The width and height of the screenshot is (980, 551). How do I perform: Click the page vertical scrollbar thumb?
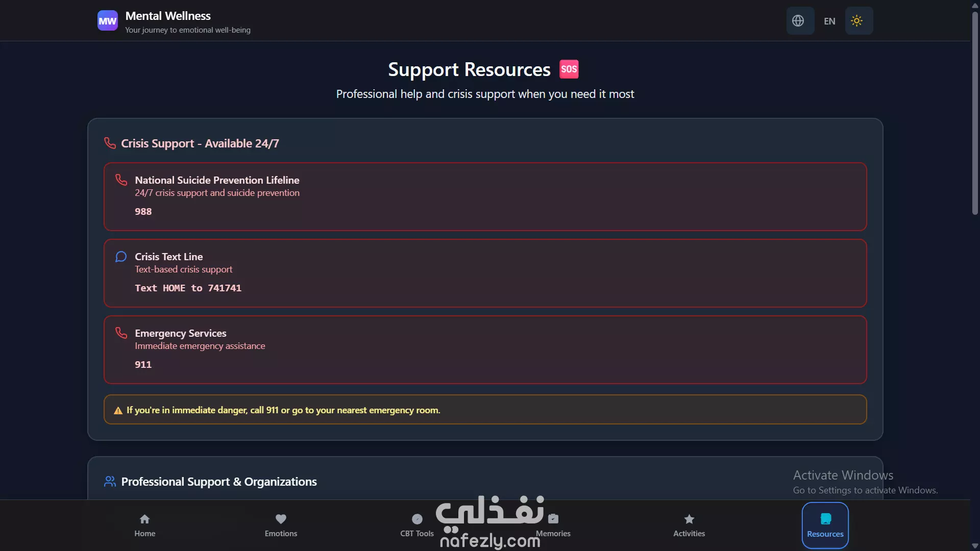tap(975, 112)
